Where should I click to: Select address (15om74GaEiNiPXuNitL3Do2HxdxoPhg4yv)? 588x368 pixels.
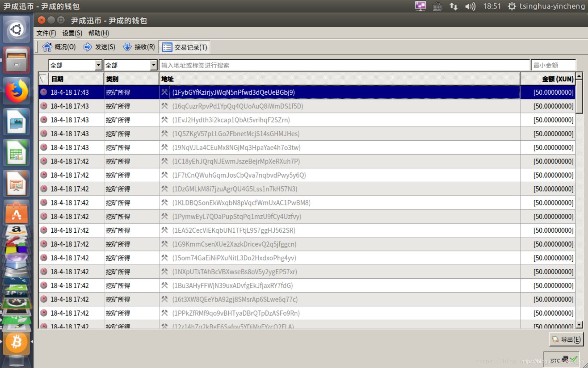click(x=234, y=258)
